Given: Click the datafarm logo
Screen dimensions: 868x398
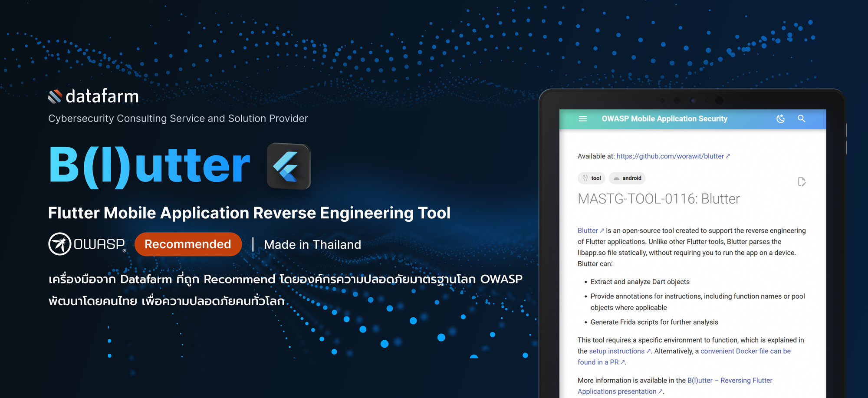Looking at the screenshot, I should point(93,96).
